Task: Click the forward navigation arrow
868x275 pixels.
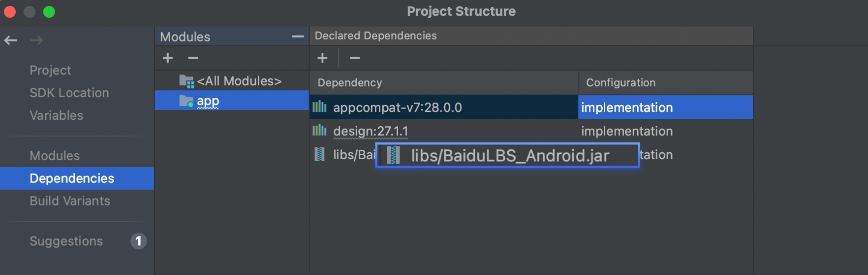Action: [x=36, y=40]
